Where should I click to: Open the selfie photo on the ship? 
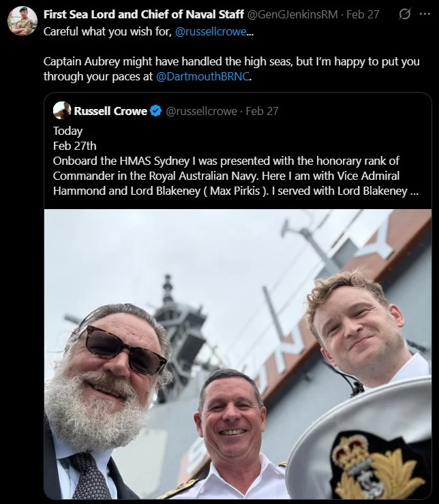point(238,354)
